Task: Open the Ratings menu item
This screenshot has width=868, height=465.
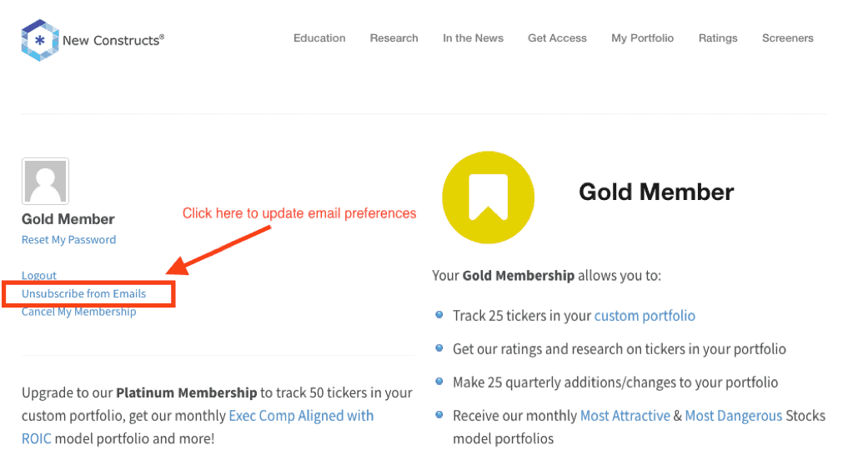Action: pyautogui.click(x=718, y=38)
